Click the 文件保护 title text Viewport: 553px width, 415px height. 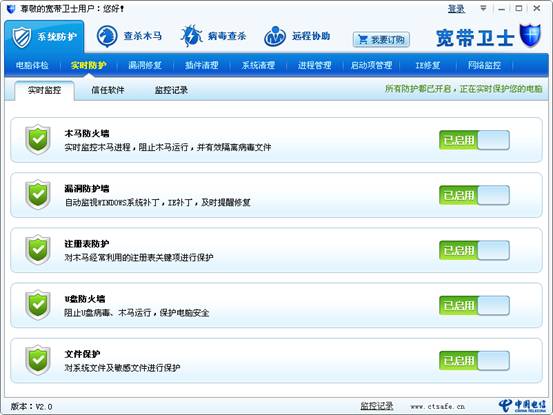83,354
